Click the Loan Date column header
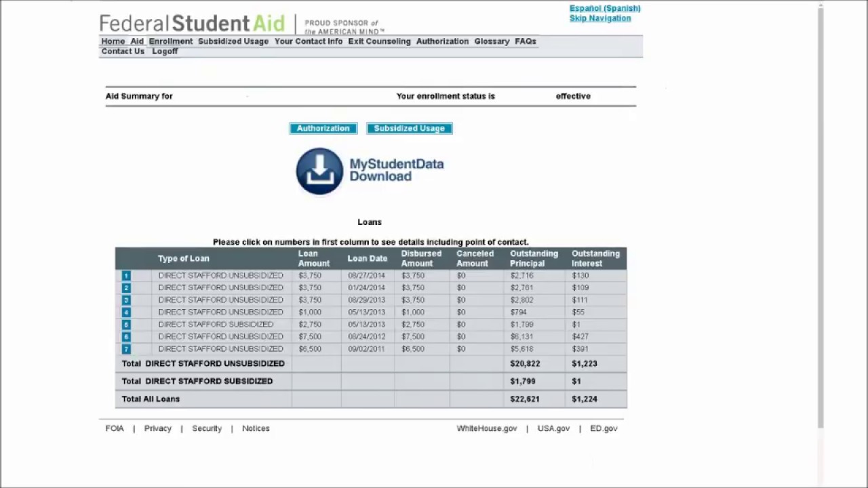This screenshot has height=488, width=868. [368, 258]
